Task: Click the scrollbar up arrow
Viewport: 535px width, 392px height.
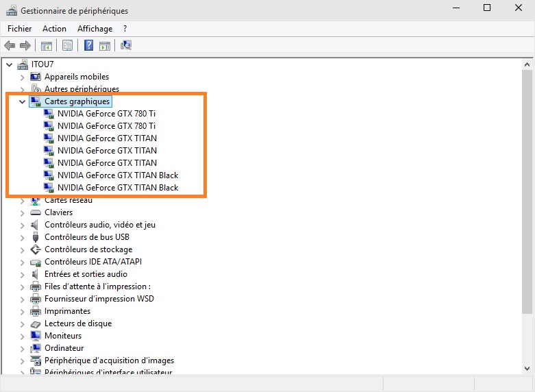Action: pos(527,64)
